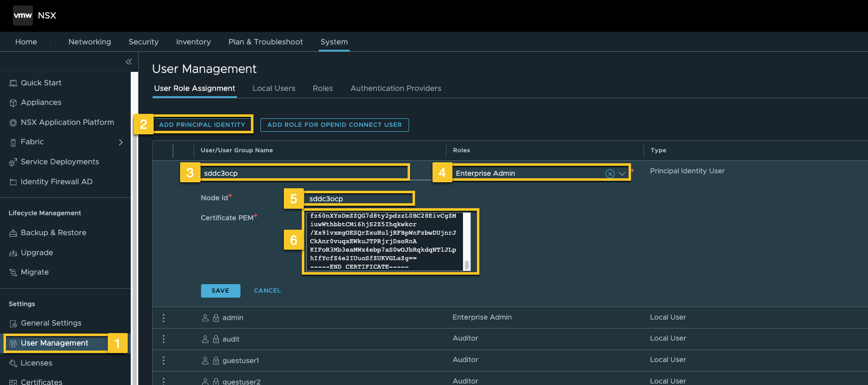Save the principal identity
The image size is (868, 385).
(x=220, y=291)
